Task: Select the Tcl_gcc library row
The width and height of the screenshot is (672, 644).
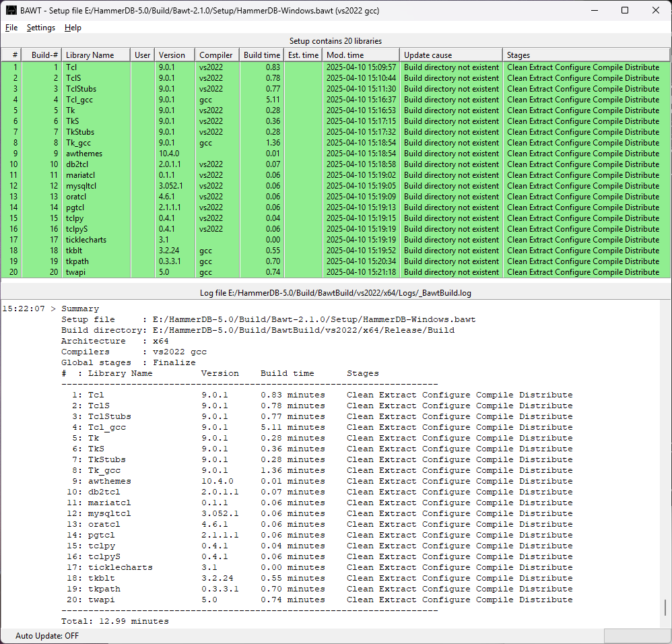Action: click(x=335, y=100)
